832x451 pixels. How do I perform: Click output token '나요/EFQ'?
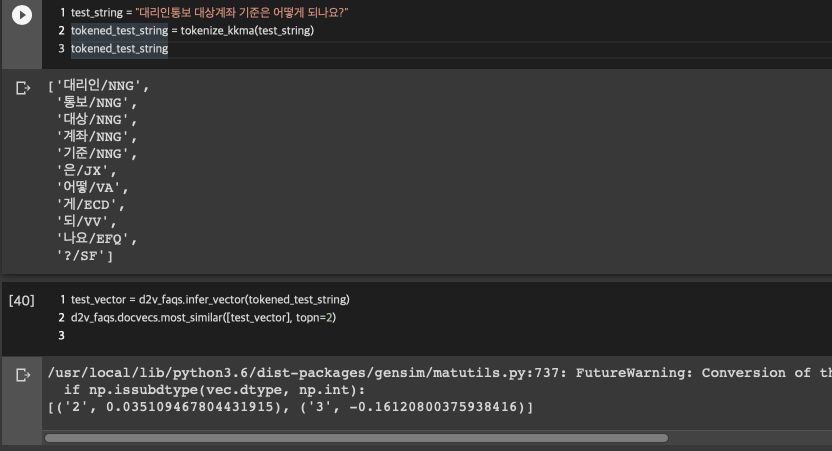pos(97,238)
